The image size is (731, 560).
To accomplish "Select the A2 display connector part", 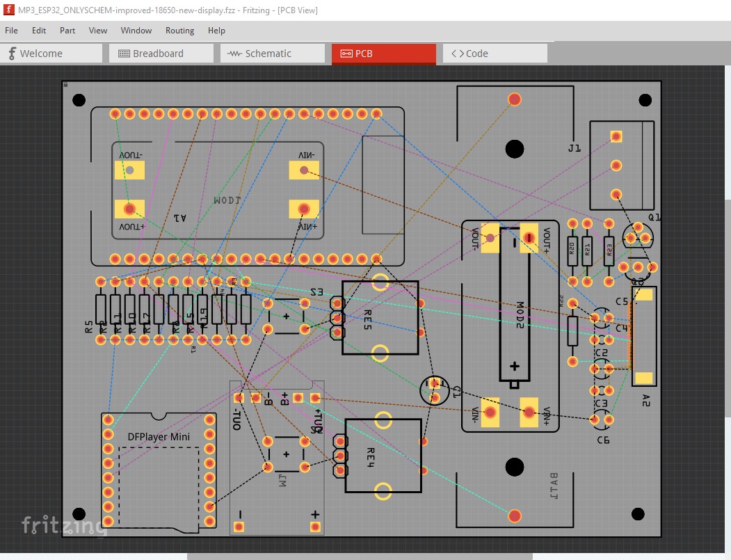I will coord(644,337).
